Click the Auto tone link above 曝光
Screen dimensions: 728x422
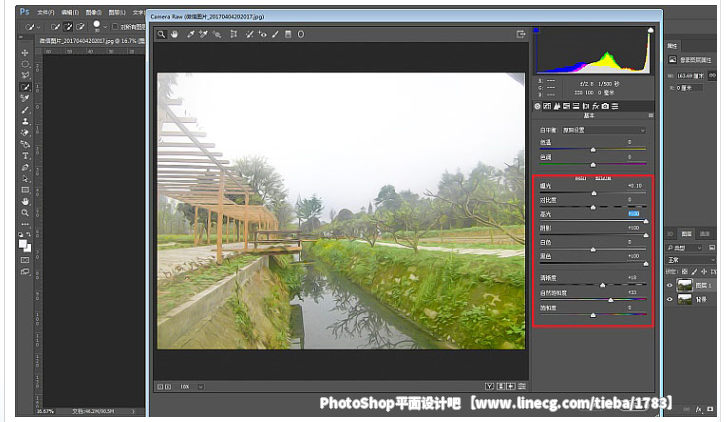coord(580,178)
